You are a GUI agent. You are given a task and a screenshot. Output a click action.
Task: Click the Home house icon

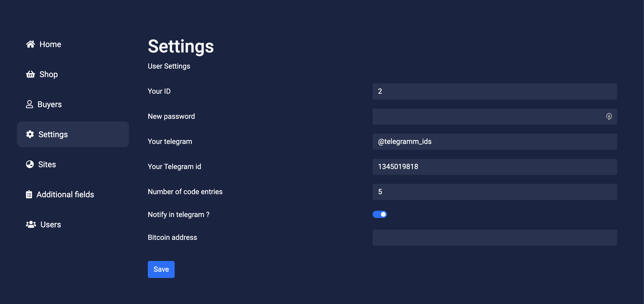tap(30, 44)
